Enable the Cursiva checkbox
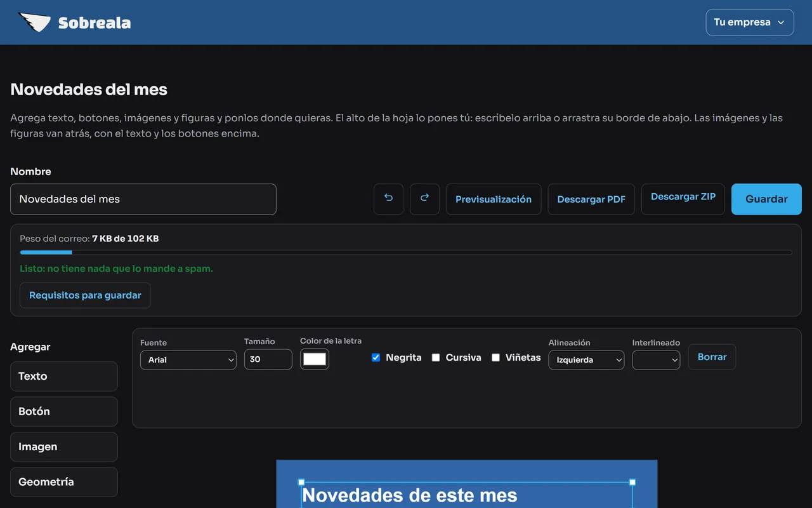The height and width of the screenshot is (508, 812). pos(436,358)
